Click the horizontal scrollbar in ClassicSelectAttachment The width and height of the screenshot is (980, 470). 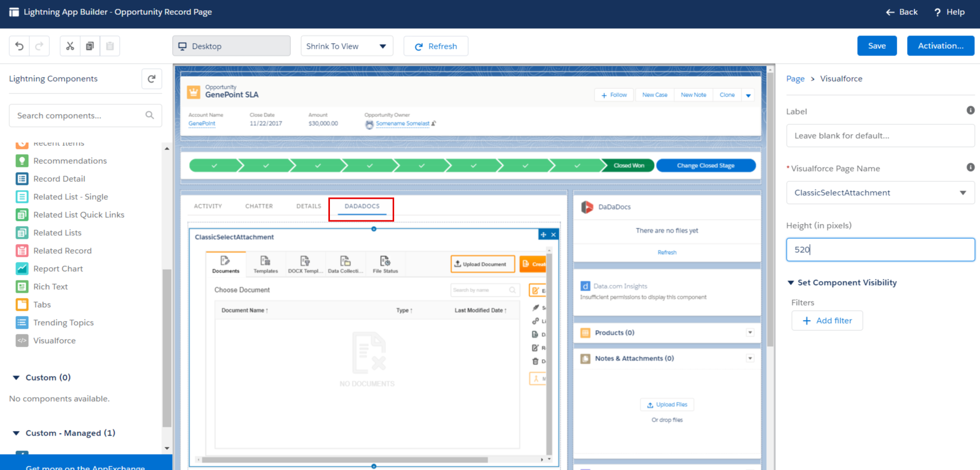(x=345, y=460)
